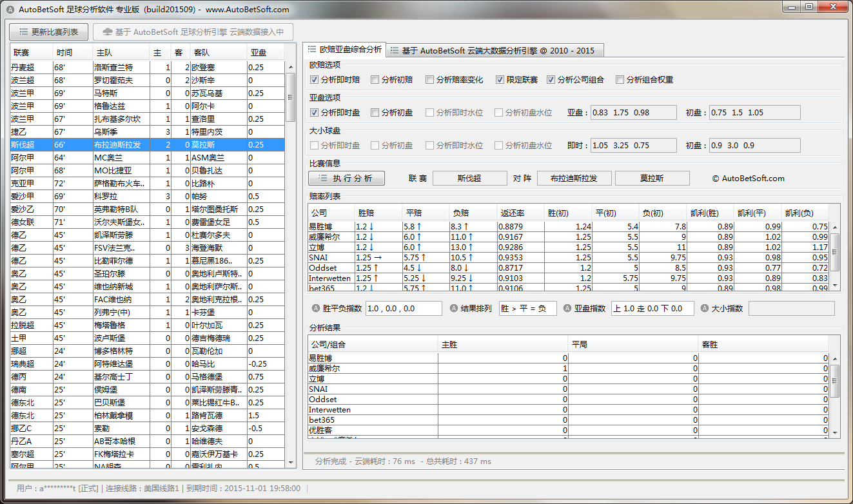Click the circled A icon beside 结果排列
The width and height of the screenshot is (853, 504).
pyautogui.click(x=454, y=308)
